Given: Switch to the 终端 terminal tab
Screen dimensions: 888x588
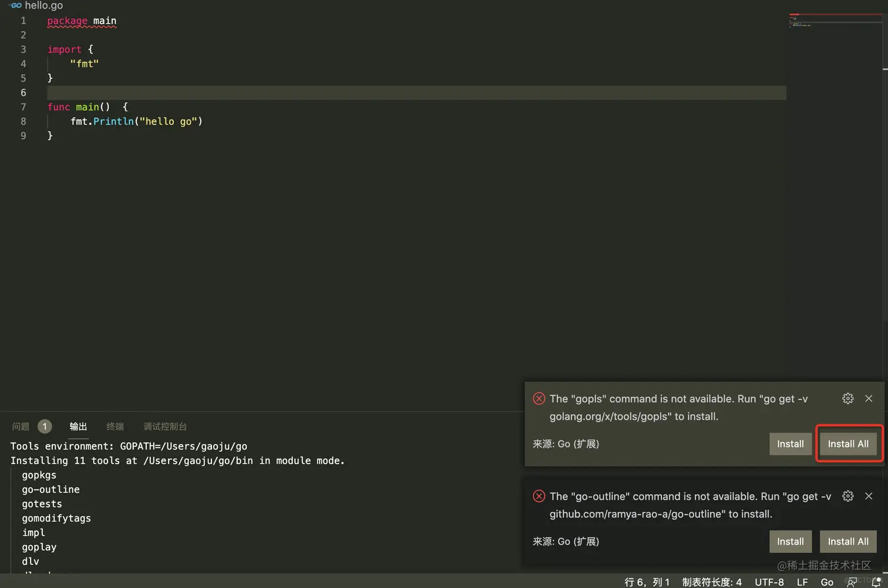Looking at the screenshot, I should (x=115, y=426).
